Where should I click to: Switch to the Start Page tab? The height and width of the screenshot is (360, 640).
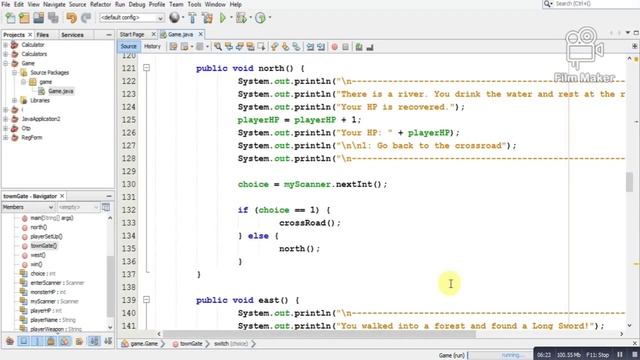tap(132, 34)
